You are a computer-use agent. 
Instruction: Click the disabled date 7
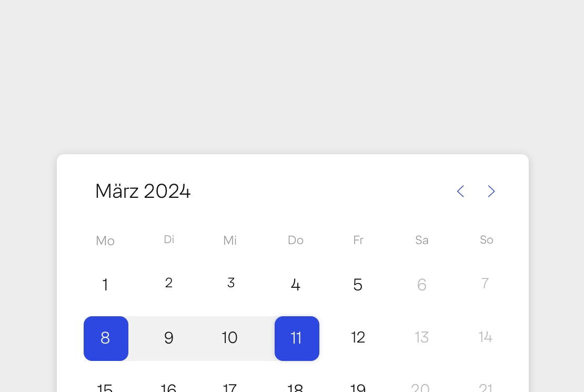[485, 283]
